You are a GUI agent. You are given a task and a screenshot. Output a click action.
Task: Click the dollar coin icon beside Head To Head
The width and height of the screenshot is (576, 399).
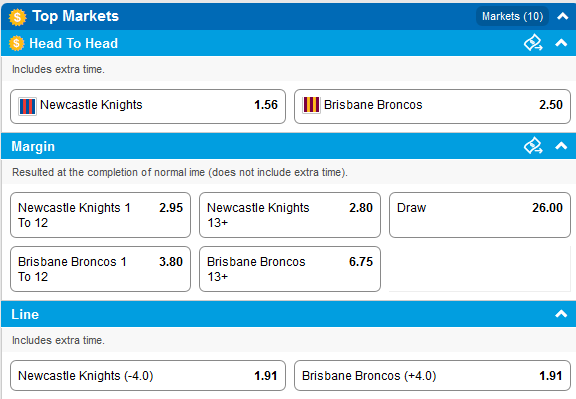17,43
